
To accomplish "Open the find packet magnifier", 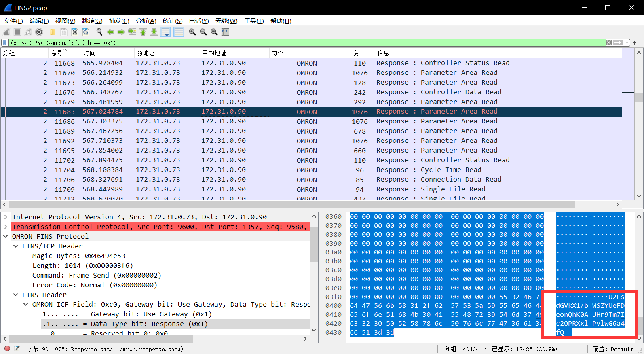I will tap(99, 32).
